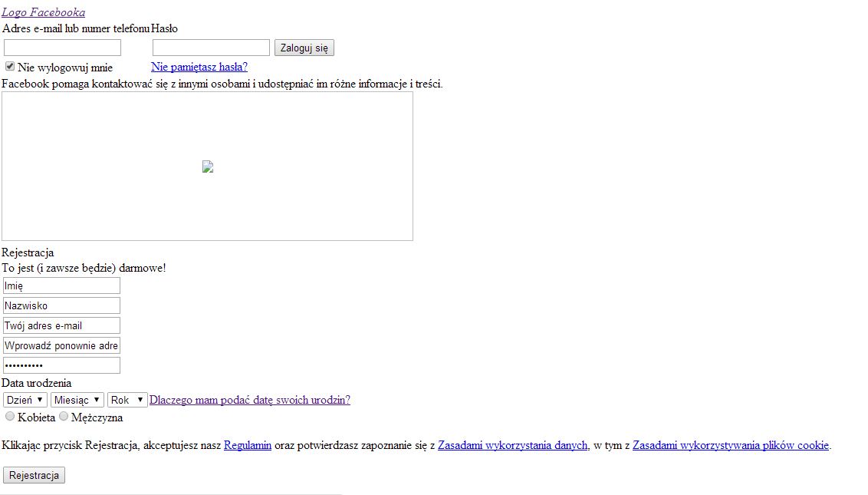Open the Nie pamiętasz hasła? link

click(x=199, y=67)
